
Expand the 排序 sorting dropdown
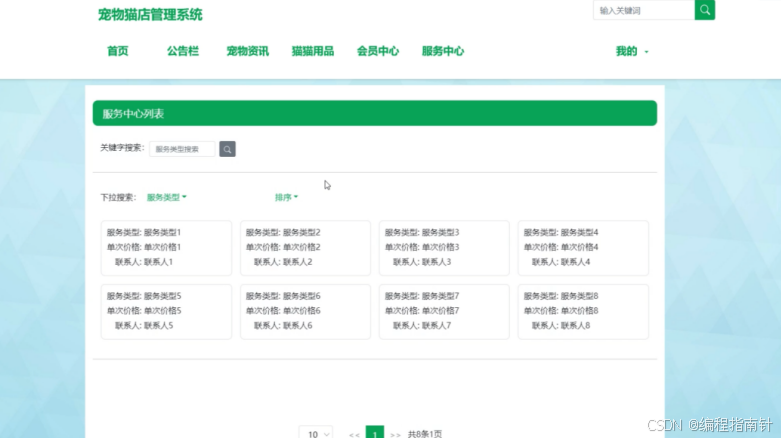point(286,197)
